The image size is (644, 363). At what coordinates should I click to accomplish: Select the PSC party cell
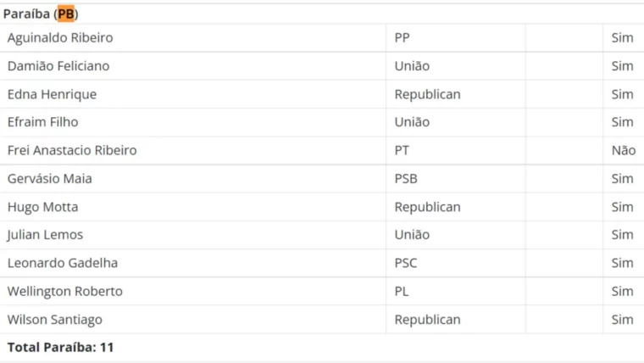[x=406, y=263]
